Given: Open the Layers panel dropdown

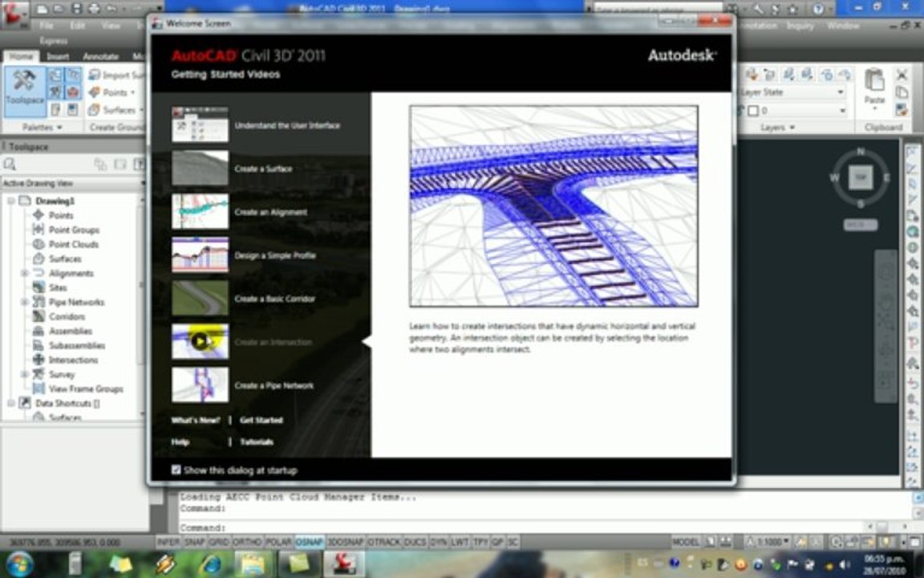Looking at the screenshot, I should tap(777, 128).
